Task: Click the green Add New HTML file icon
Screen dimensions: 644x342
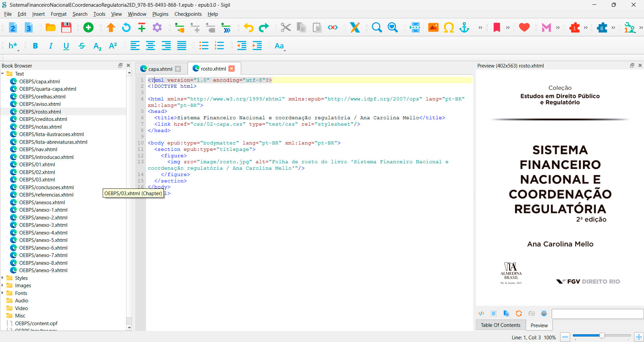Action: tap(88, 28)
